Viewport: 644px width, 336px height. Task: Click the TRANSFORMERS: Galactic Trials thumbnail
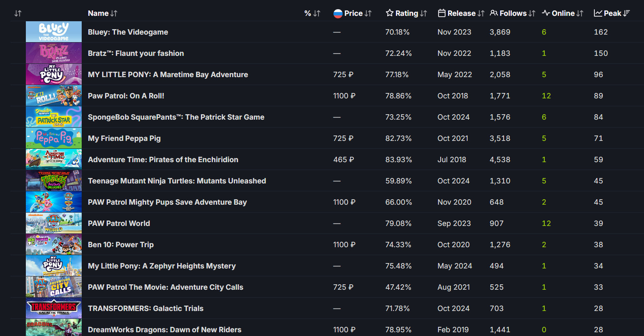tap(54, 308)
